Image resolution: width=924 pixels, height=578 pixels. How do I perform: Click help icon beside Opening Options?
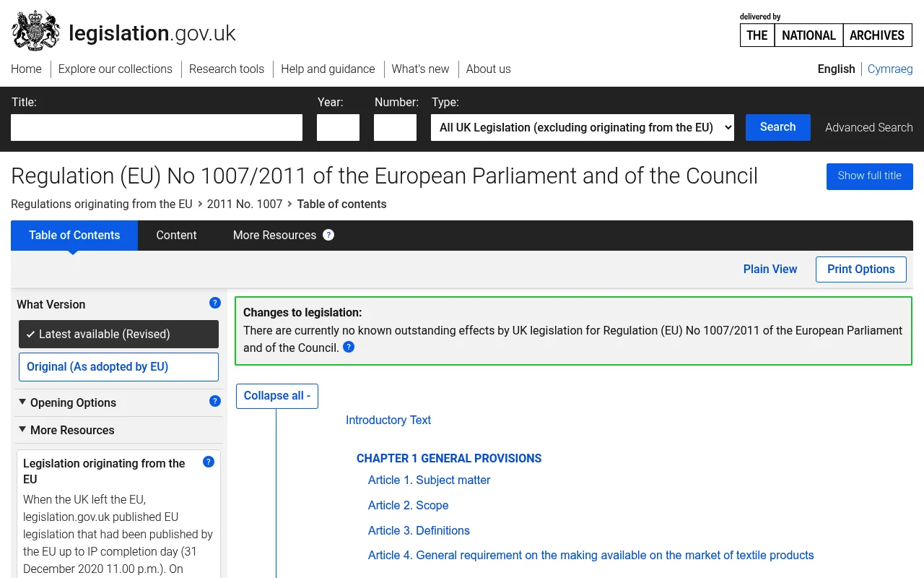214,401
